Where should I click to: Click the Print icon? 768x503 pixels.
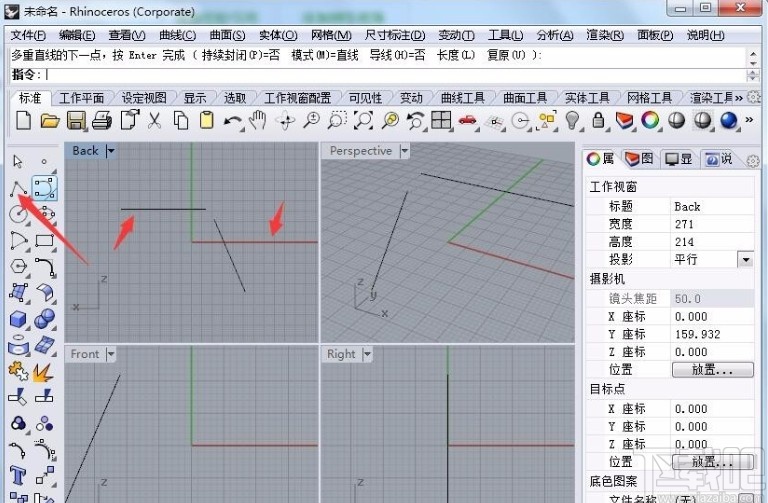click(x=102, y=120)
